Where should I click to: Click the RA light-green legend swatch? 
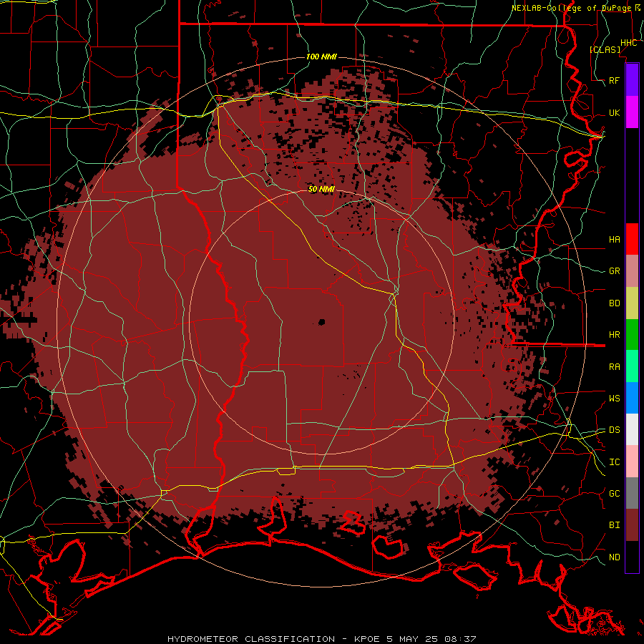click(632, 366)
